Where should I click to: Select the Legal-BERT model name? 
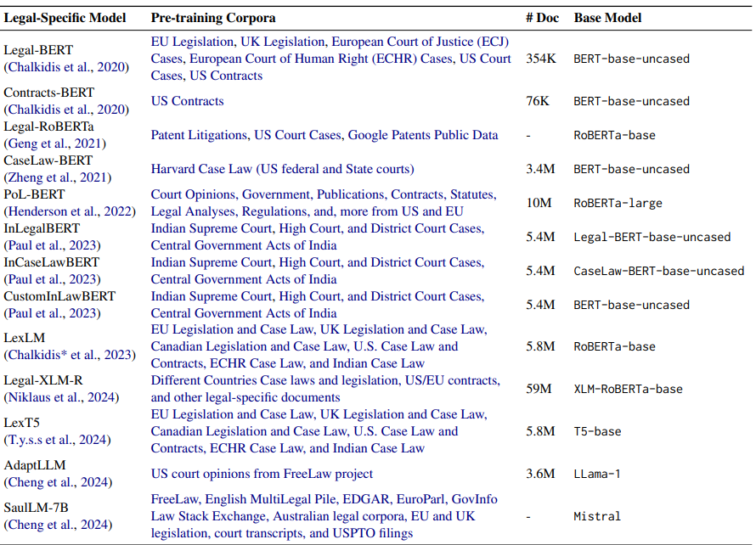coord(38,50)
